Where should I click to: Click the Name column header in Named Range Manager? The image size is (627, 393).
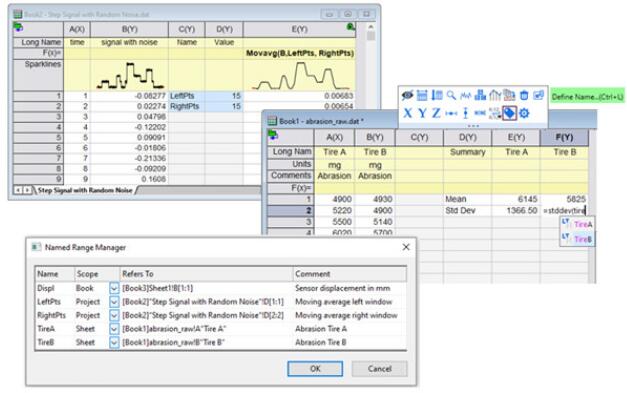point(55,274)
